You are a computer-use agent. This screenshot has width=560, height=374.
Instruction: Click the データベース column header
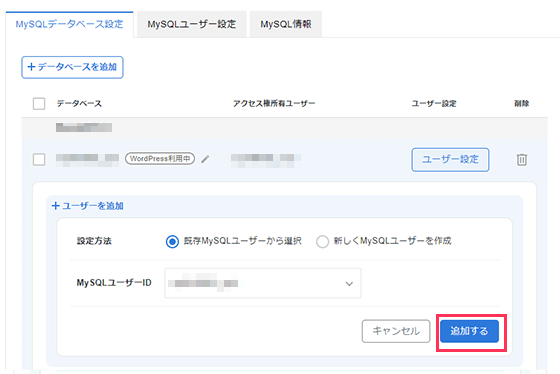point(79,104)
